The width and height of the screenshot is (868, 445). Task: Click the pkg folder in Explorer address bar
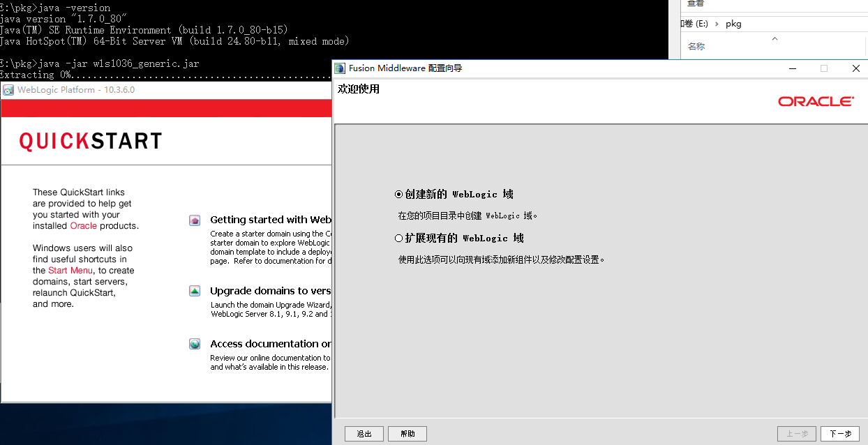pos(733,24)
